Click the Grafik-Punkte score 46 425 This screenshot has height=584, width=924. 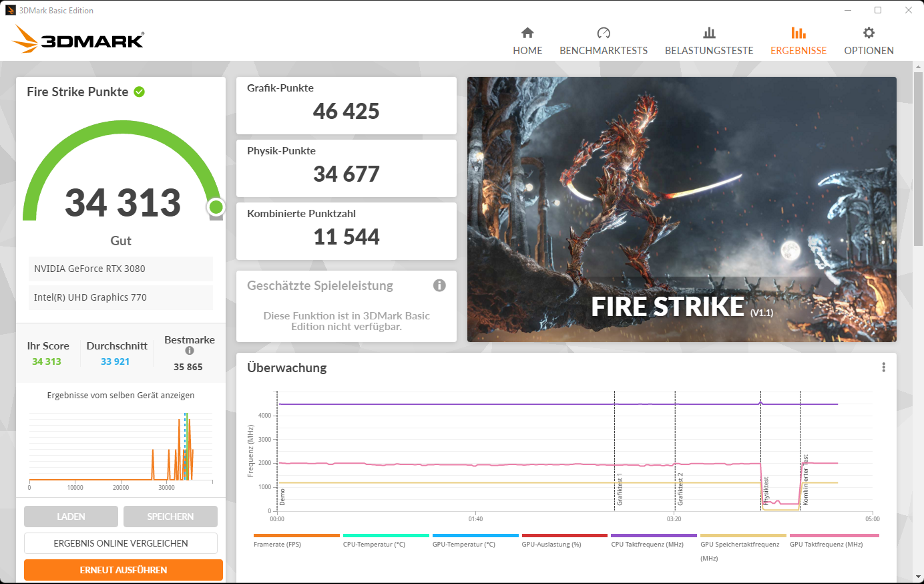click(x=346, y=111)
